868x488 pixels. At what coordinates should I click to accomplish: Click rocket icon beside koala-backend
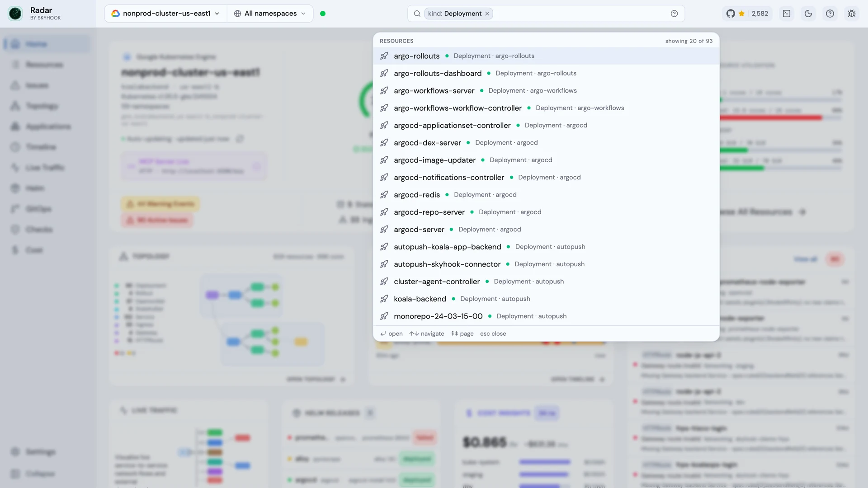[x=384, y=299]
